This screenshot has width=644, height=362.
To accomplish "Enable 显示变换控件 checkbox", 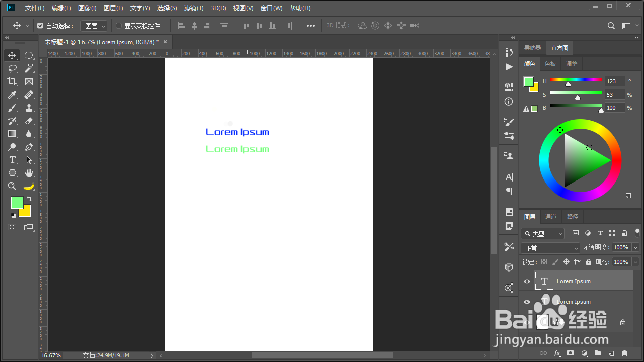I will pos(119,26).
